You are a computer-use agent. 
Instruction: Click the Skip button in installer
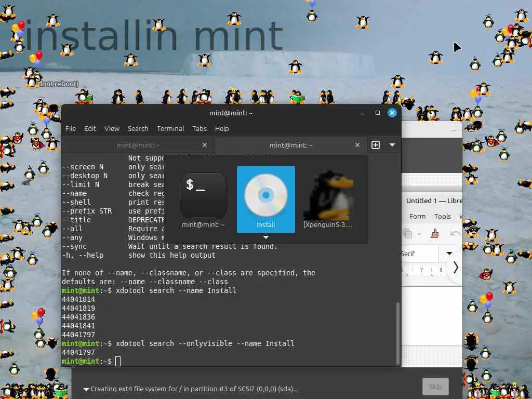click(435, 387)
